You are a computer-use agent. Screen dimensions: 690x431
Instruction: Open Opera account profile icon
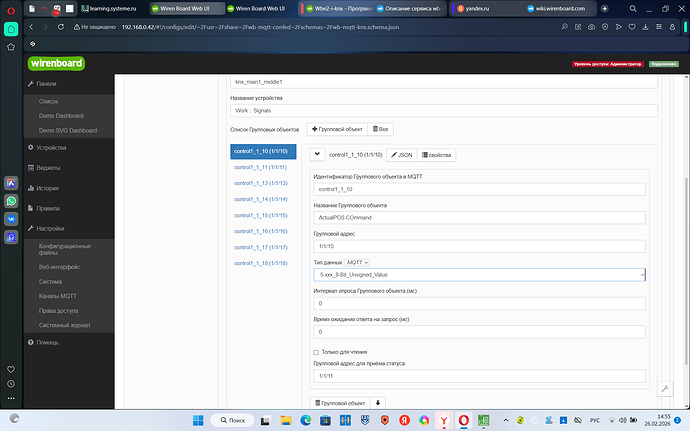click(x=672, y=27)
